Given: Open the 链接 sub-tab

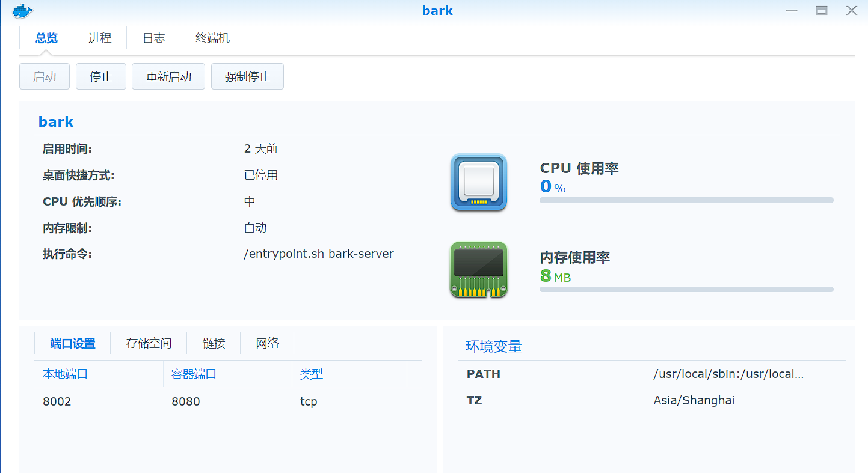Looking at the screenshot, I should click(214, 343).
